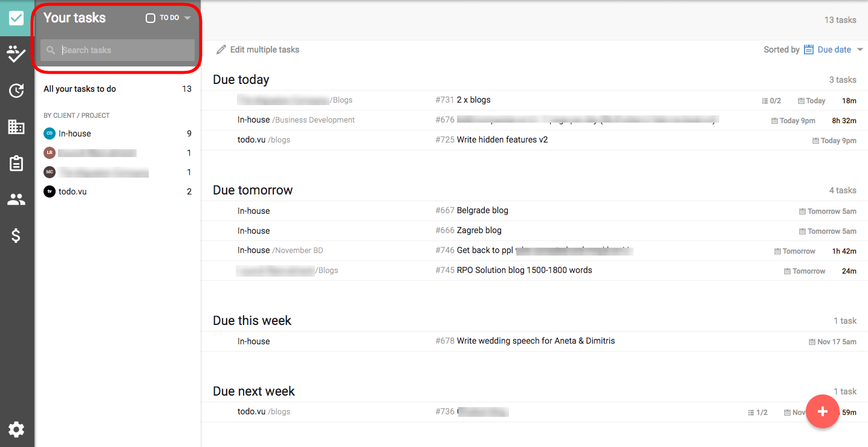Click Today 9pm due date on task #676
Image resolution: width=868 pixels, height=447 pixels.
pyautogui.click(x=793, y=121)
